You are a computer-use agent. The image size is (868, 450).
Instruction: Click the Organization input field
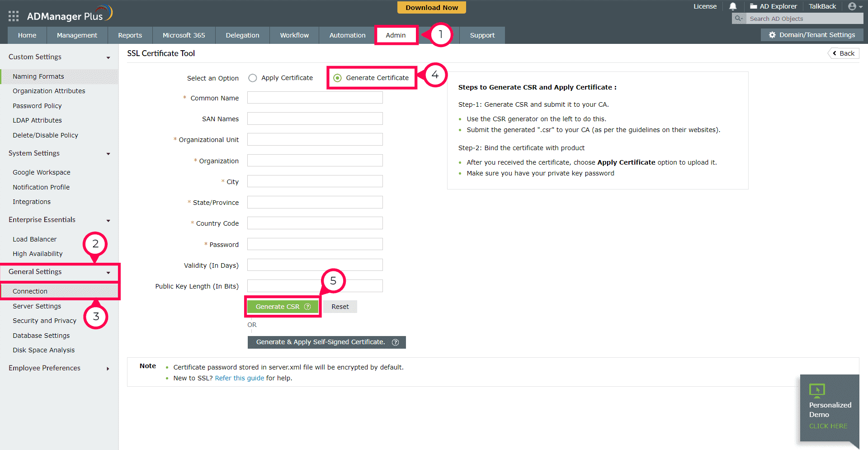coord(315,161)
